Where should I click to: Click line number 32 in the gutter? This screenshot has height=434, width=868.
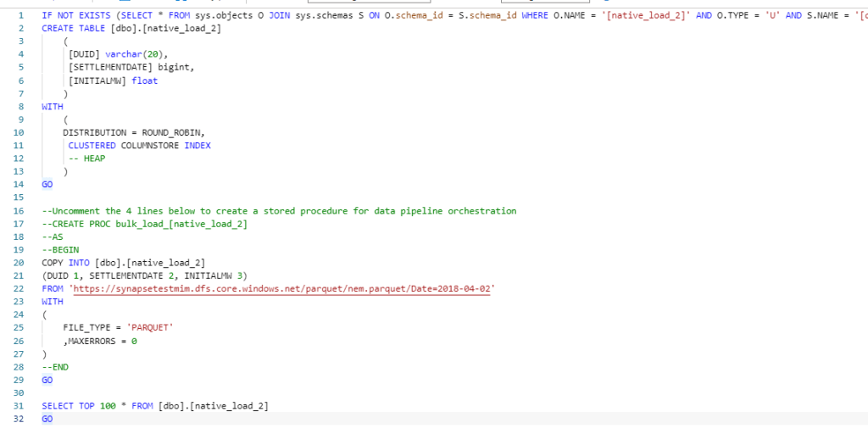tap(17, 420)
